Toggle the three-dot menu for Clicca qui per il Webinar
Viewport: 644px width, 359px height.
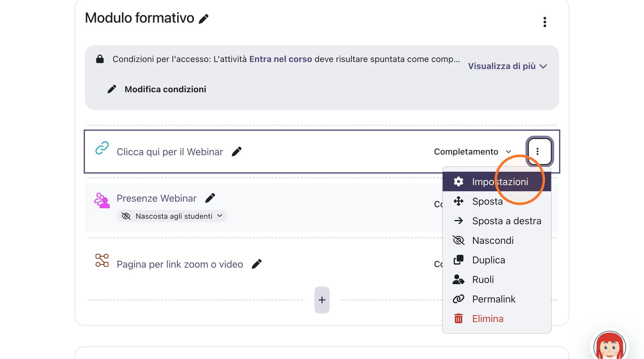pyautogui.click(x=539, y=151)
